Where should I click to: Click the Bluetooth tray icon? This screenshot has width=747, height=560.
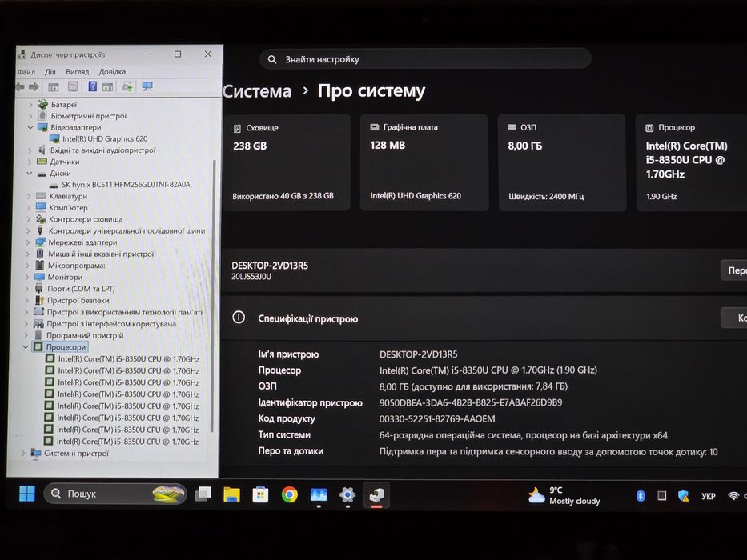coord(641,496)
